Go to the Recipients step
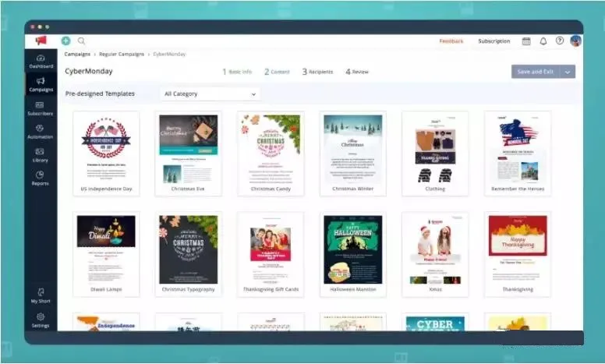605x364 pixels. (x=317, y=72)
